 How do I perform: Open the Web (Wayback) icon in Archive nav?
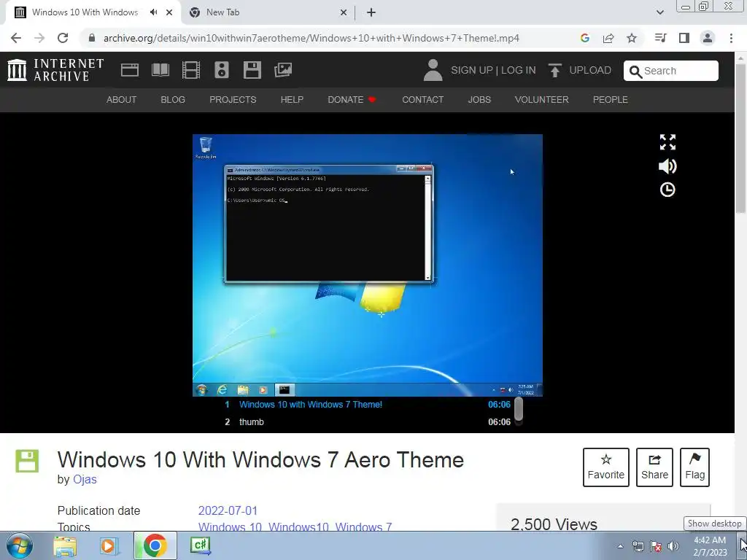(130, 70)
